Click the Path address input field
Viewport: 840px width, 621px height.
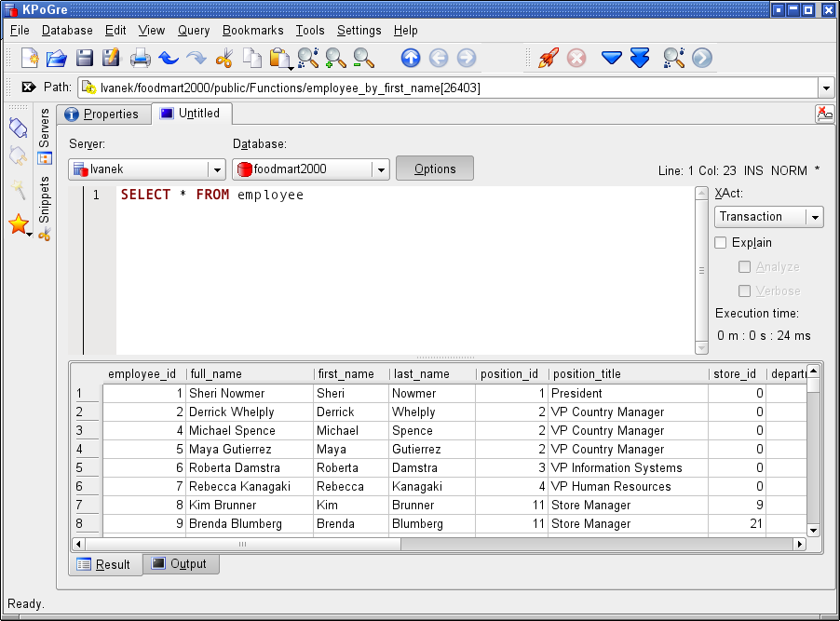coord(447,88)
